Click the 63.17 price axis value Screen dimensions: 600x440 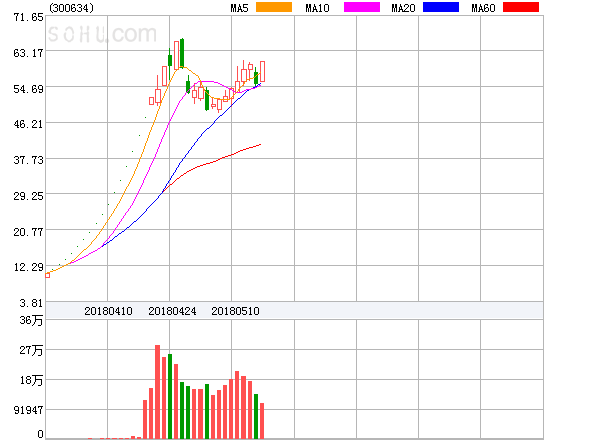point(28,53)
